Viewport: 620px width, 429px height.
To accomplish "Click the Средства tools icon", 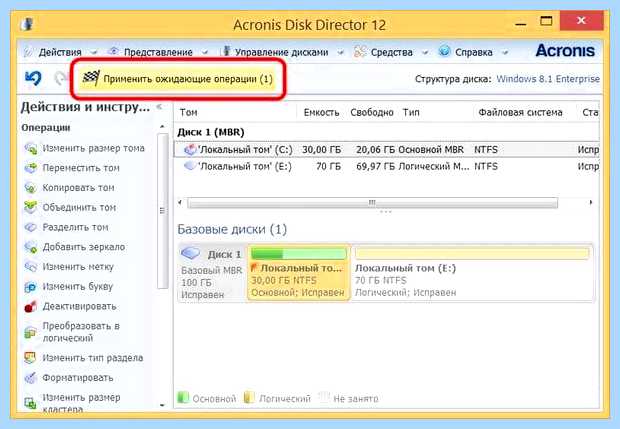I will [360, 51].
